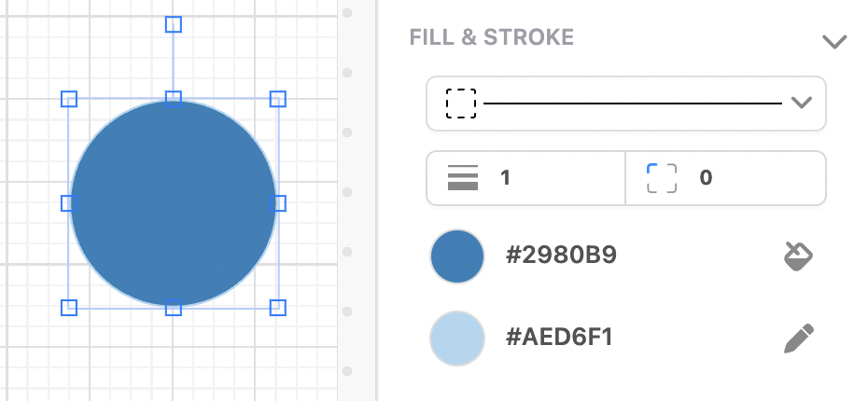Image resolution: width=868 pixels, height=401 pixels.
Task: Click the dashed square stroke style icon
Action: [461, 103]
